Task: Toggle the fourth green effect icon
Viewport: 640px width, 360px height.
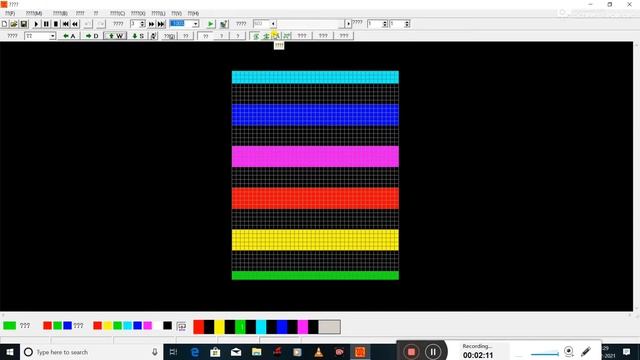Action: 287,36
